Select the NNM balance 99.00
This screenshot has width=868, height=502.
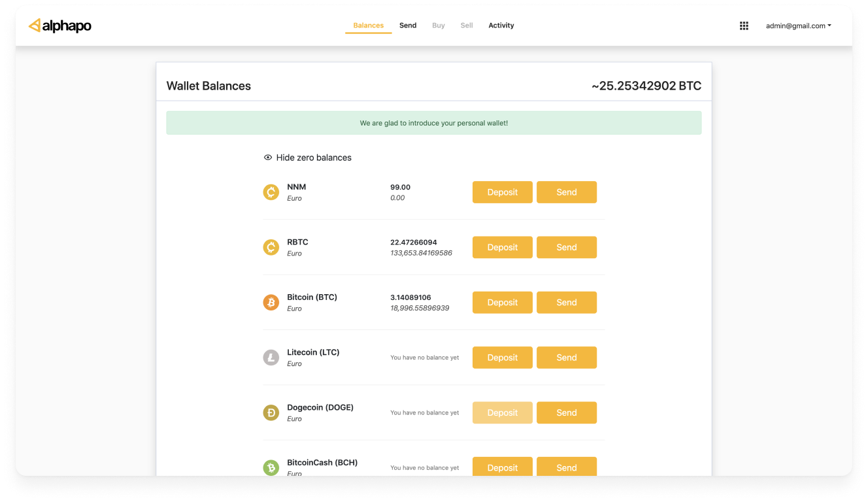(400, 187)
